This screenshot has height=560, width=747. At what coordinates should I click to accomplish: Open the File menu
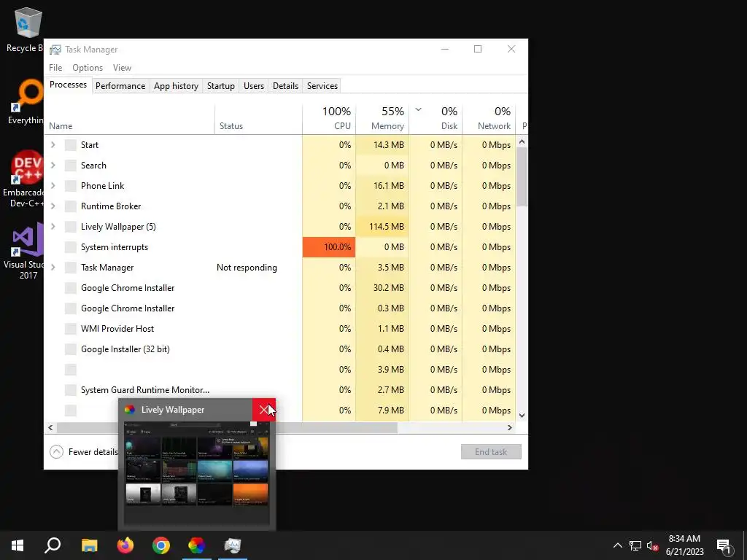[x=55, y=68]
